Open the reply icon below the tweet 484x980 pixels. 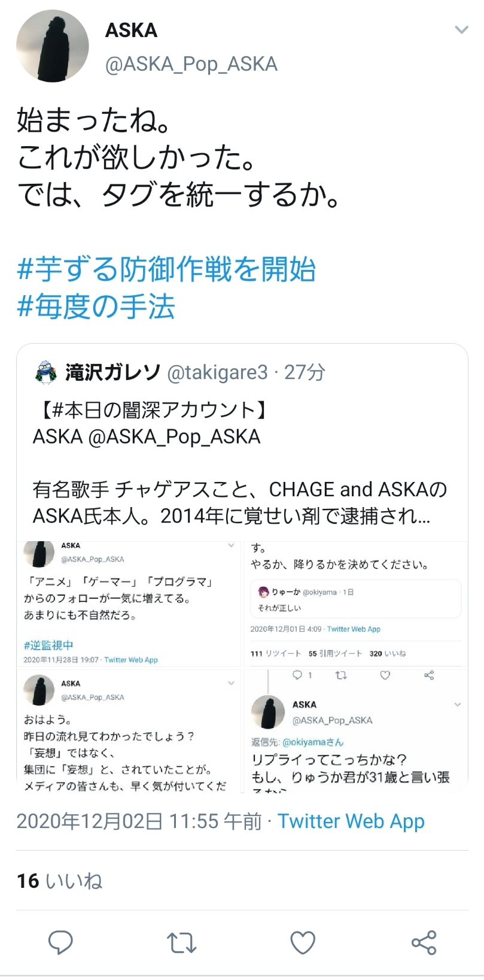coord(60,942)
